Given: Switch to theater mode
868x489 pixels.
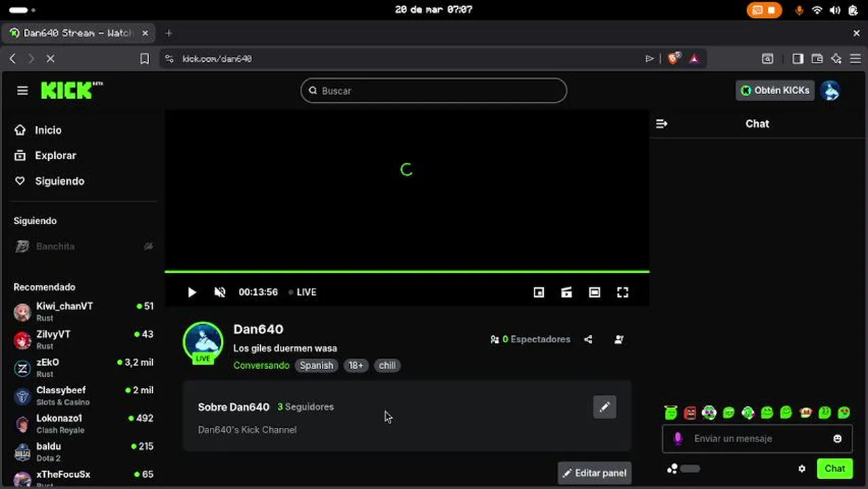Looking at the screenshot, I should coord(594,292).
